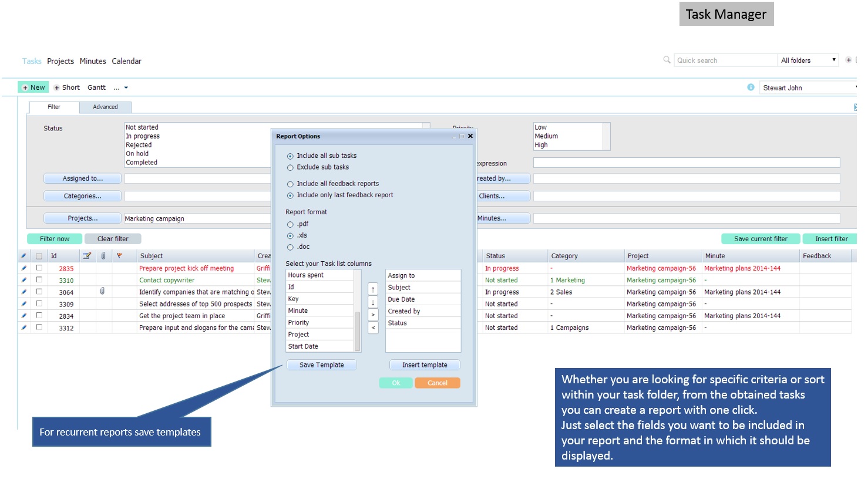Viewport: 868px width, 486px height.
Task: Select High in the Priority list
Action: 541,145
